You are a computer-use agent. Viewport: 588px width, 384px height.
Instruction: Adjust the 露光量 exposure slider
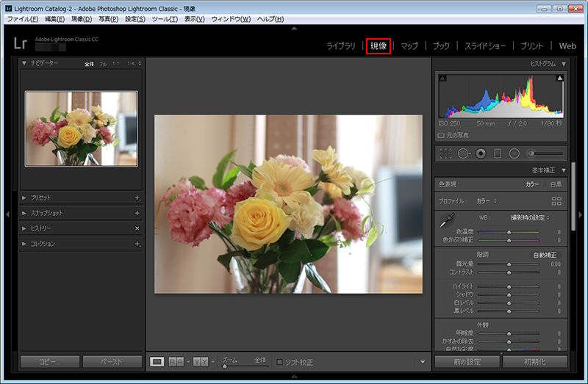[509, 264]
